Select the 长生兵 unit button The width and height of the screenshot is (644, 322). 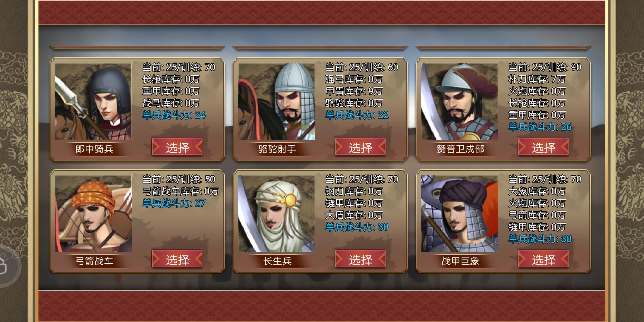pos(360,259)
